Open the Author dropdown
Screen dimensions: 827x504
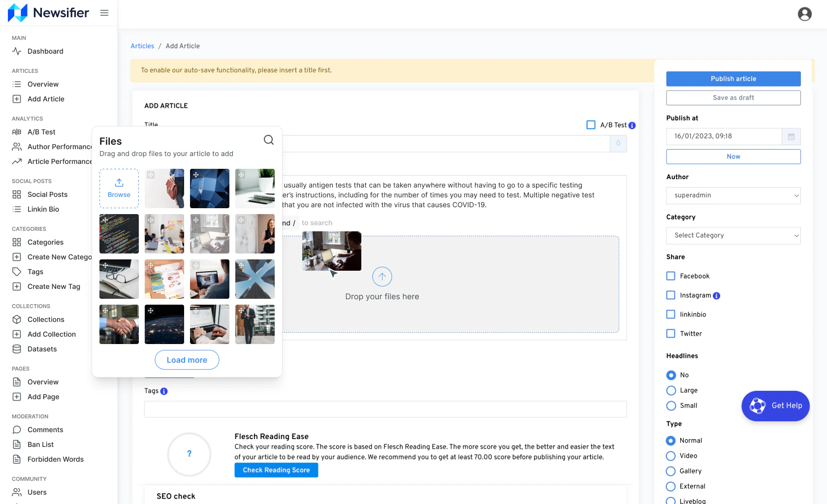[733, 195]
